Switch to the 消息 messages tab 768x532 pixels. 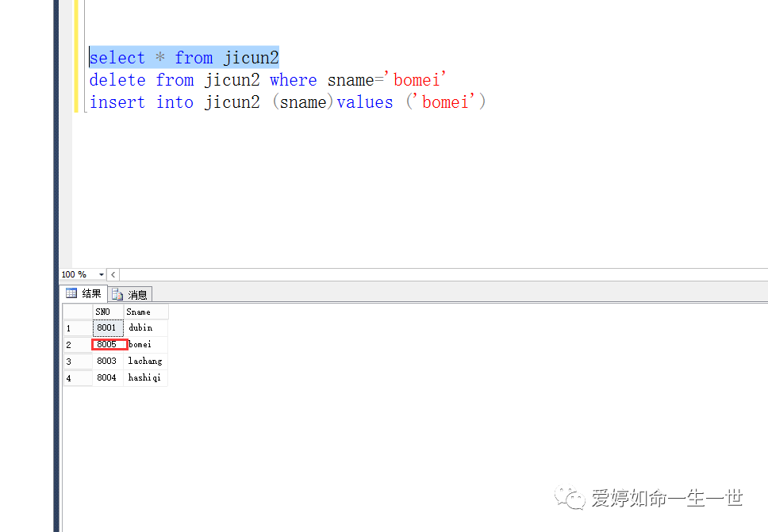click(130, 295)
